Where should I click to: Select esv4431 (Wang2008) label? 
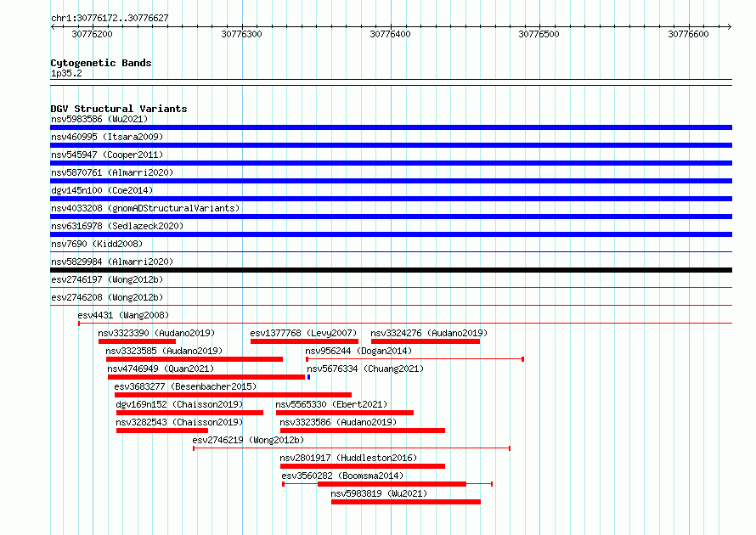(x=123, y=315)
